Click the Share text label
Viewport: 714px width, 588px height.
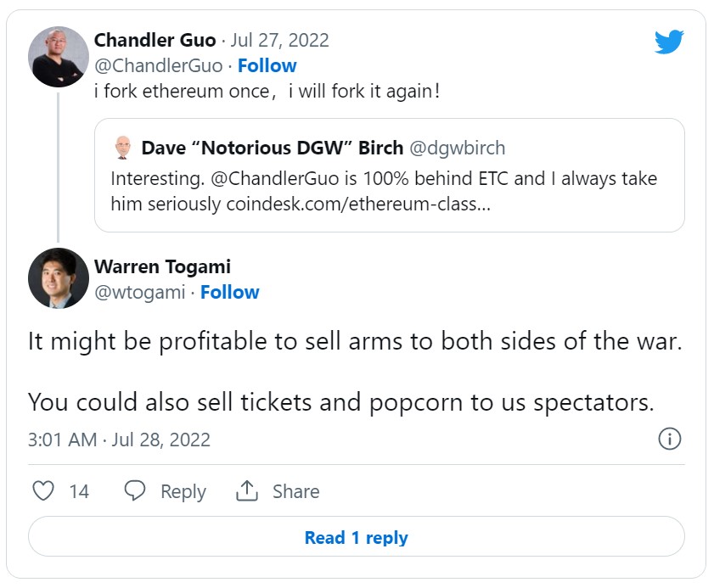coord(295,491)
